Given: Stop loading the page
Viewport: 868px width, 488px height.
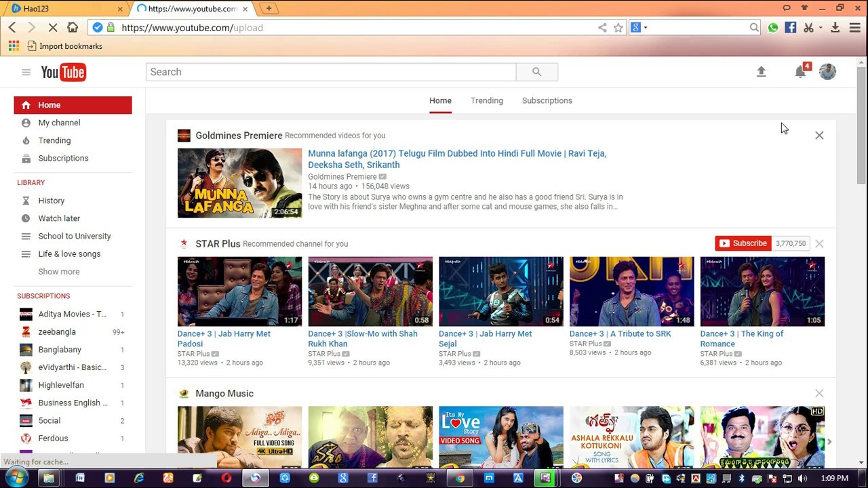Looking at the screenshot, I should (x=52, y=27).
